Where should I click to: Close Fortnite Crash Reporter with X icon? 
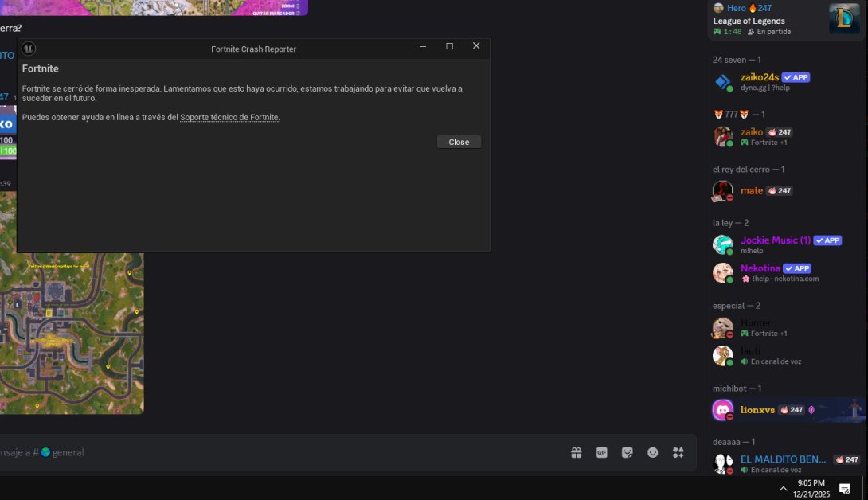(x=476, y=46)
